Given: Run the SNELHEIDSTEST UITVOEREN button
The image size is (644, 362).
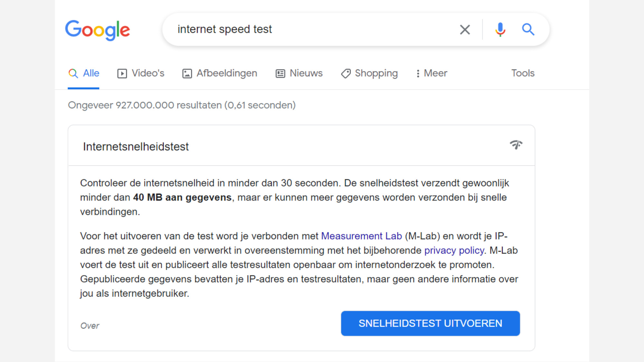Looking at the screenshot, I should pos(430,323).
